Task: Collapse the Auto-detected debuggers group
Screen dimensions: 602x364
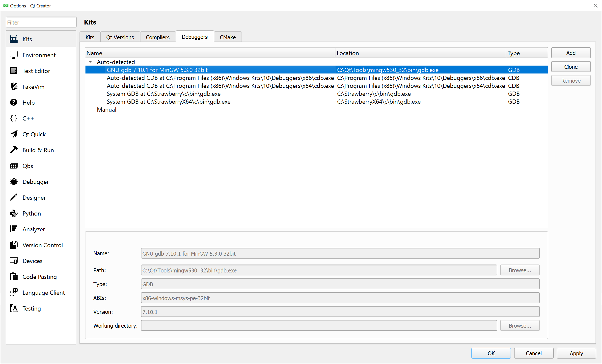Action: click(x=90, y=62)
